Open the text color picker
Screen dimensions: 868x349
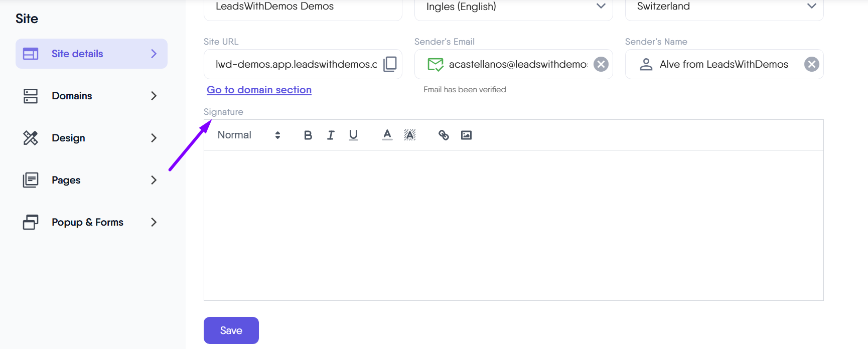click(x=387, y=135)
